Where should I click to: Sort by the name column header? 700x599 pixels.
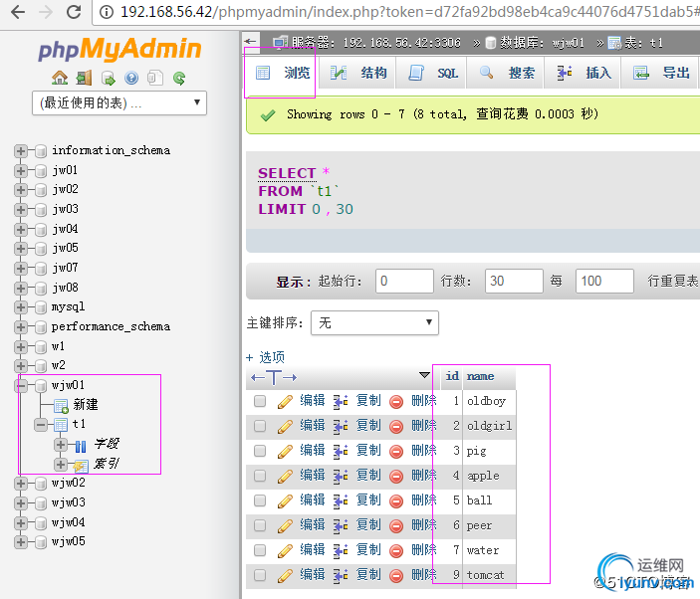(480, 376)
